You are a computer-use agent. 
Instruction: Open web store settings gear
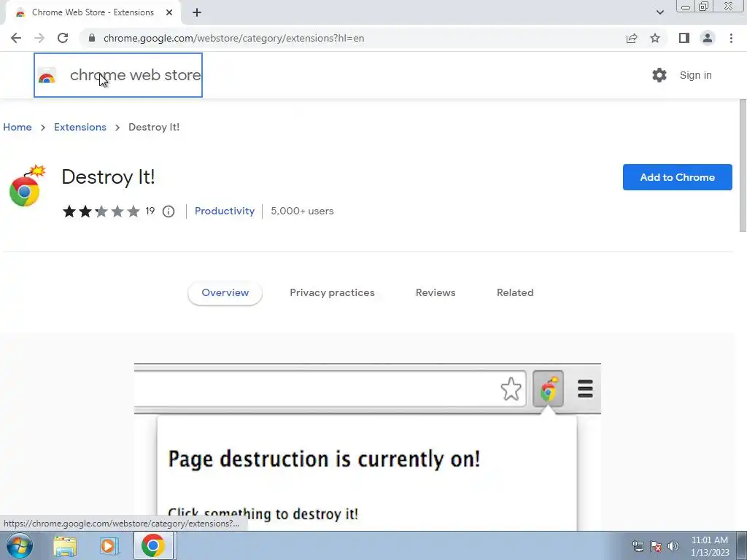click(x=659, y=75)
